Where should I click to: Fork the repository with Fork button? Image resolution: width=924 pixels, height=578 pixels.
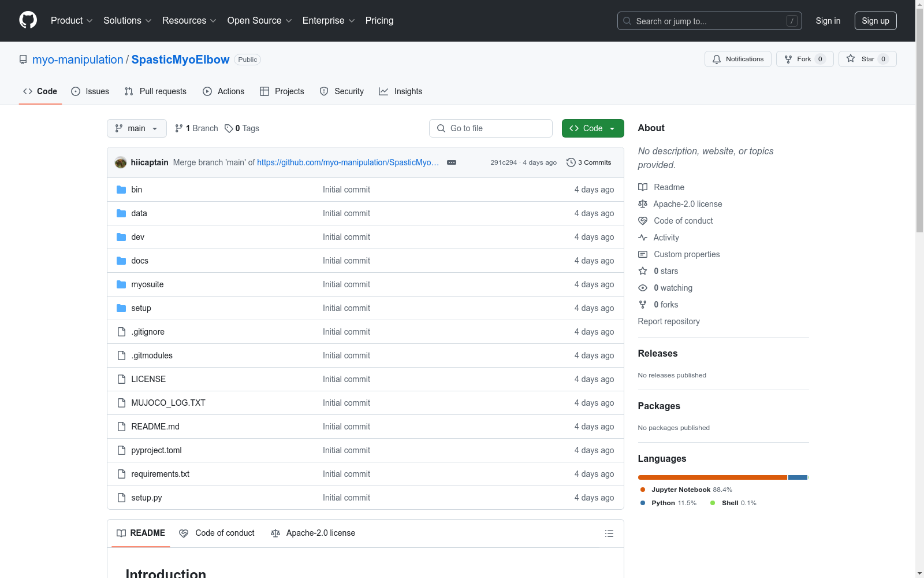coord(805,59)
